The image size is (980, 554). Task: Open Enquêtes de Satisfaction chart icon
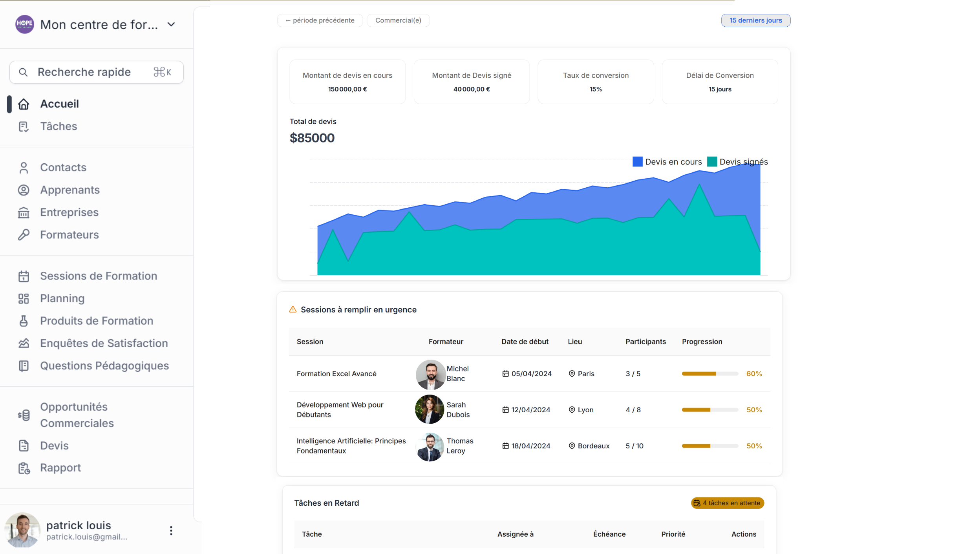(x=24, y=343)
